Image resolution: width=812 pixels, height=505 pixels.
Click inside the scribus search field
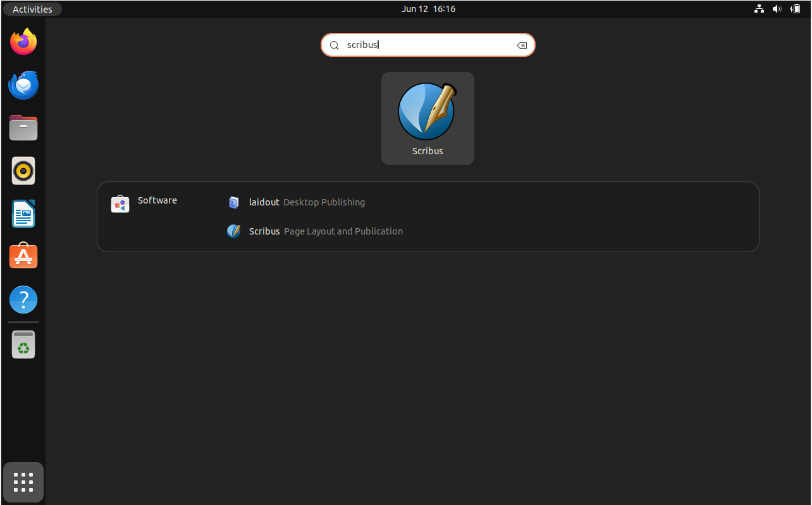428,45
